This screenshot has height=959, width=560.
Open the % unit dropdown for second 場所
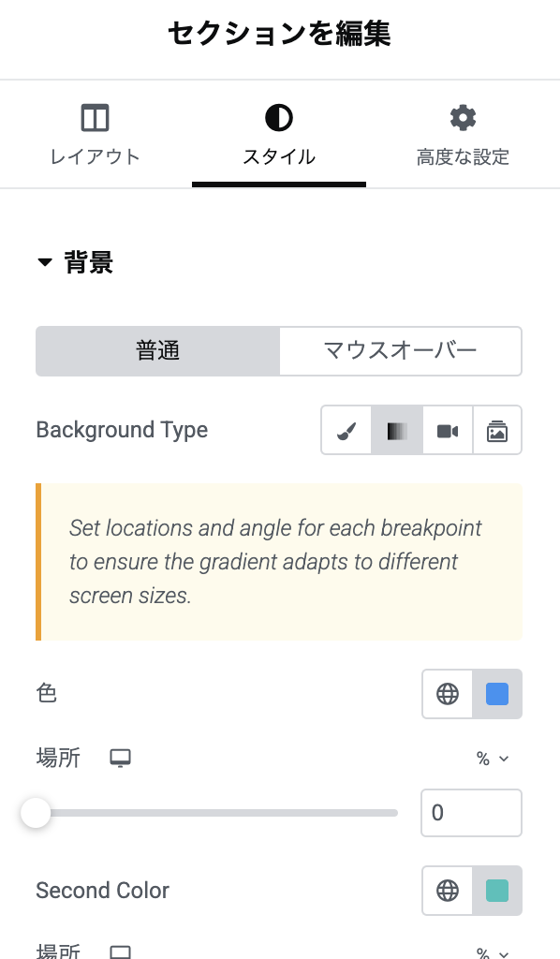pyautogui.click(x=493, y=952)
